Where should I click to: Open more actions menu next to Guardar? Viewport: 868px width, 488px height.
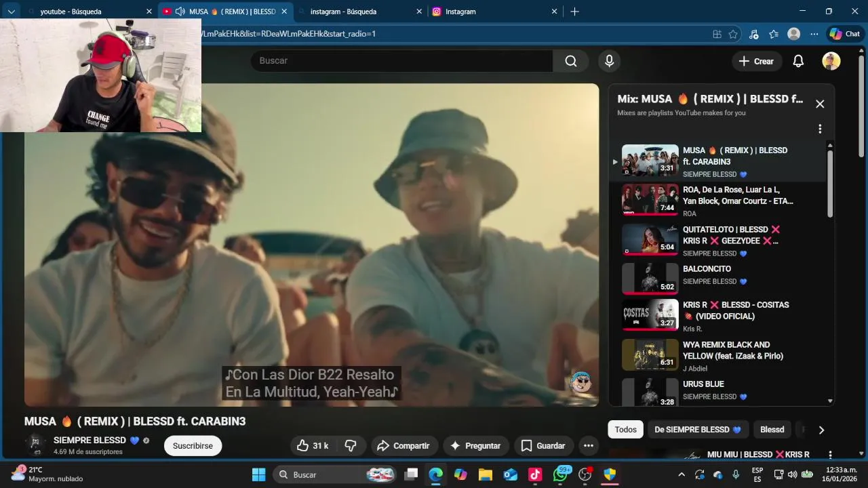pyautogui.click(x=588, y=445)
